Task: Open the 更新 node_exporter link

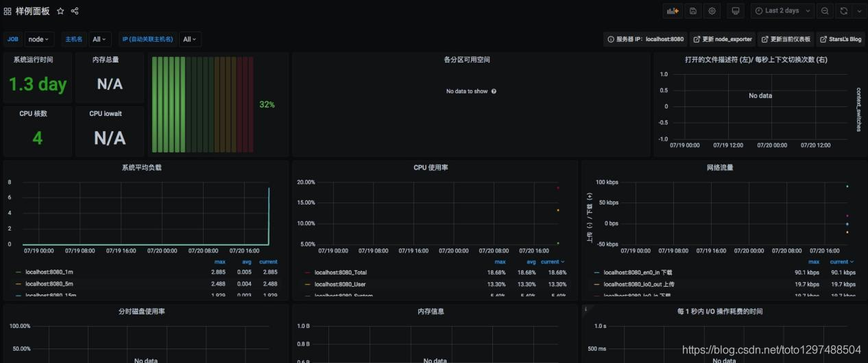Action: [722, 39]
